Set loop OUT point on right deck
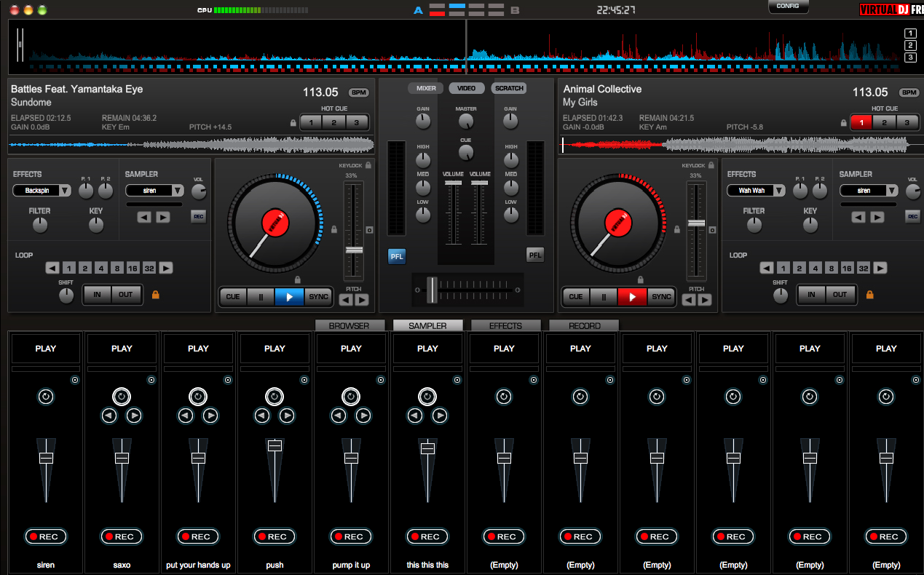 840,295
